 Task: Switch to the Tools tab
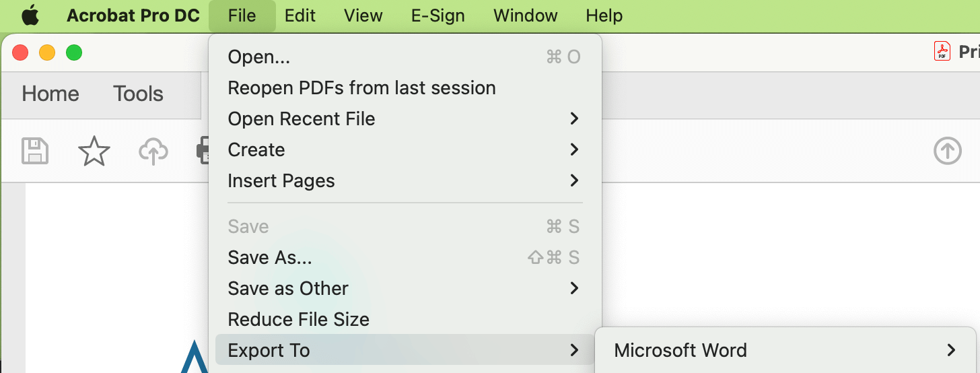coord(138,94)
